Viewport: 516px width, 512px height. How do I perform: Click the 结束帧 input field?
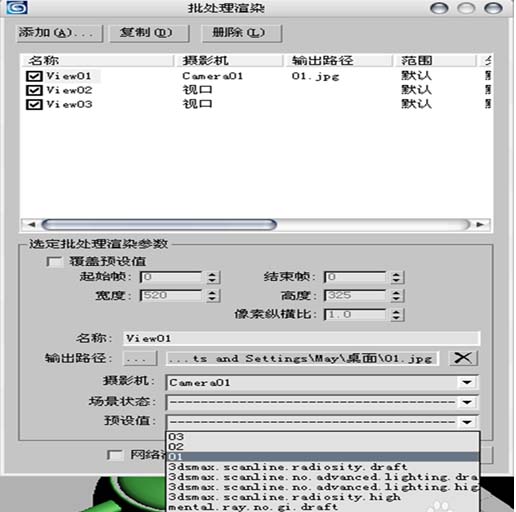coord(355,277)
